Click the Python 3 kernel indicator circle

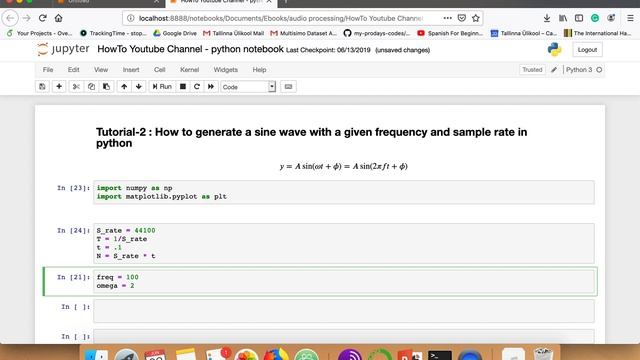click(599, 70)
